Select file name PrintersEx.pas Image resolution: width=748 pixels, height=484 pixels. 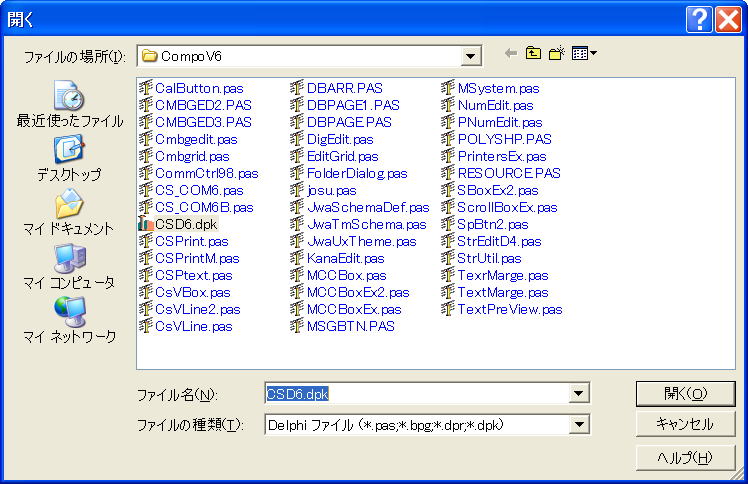click(502, 156)
